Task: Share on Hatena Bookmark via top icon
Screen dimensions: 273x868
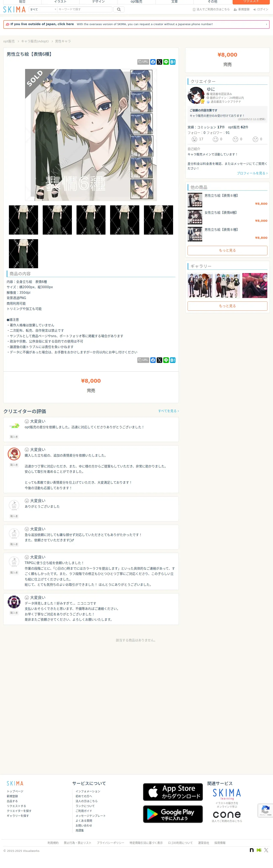Action: [173, 62]
